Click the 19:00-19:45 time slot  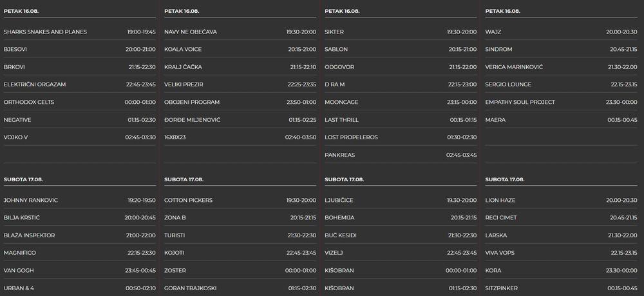pyautogui.click(x=141, y=32)
